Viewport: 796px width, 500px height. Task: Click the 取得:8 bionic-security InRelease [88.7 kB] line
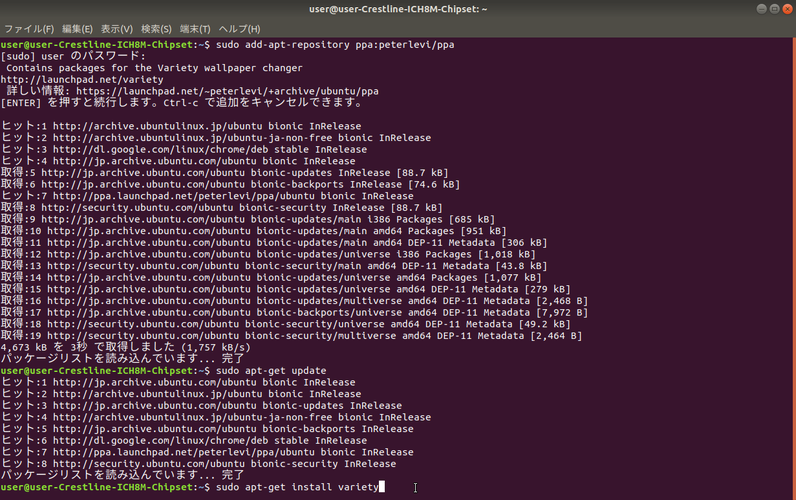click(x=222, y=208)
